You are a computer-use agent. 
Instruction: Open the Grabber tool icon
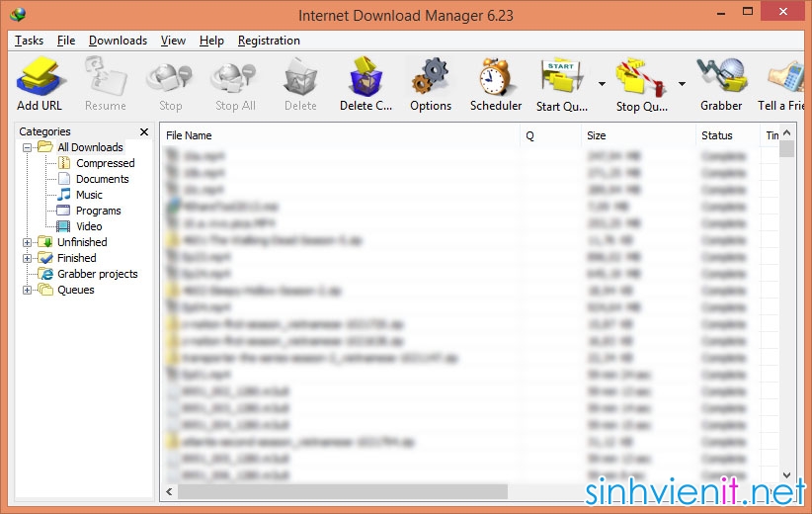[x=721, y=77]
